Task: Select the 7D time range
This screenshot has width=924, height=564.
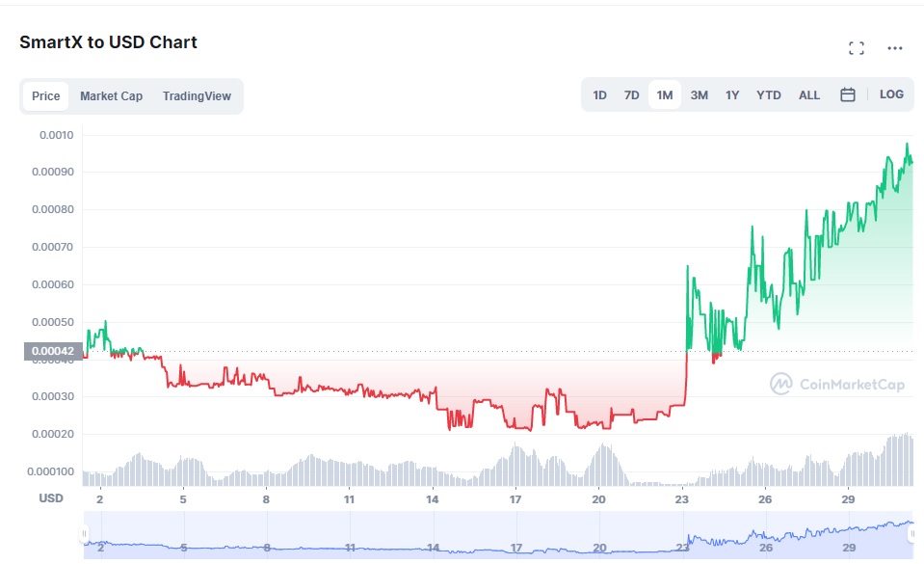Action: point(632,95)
